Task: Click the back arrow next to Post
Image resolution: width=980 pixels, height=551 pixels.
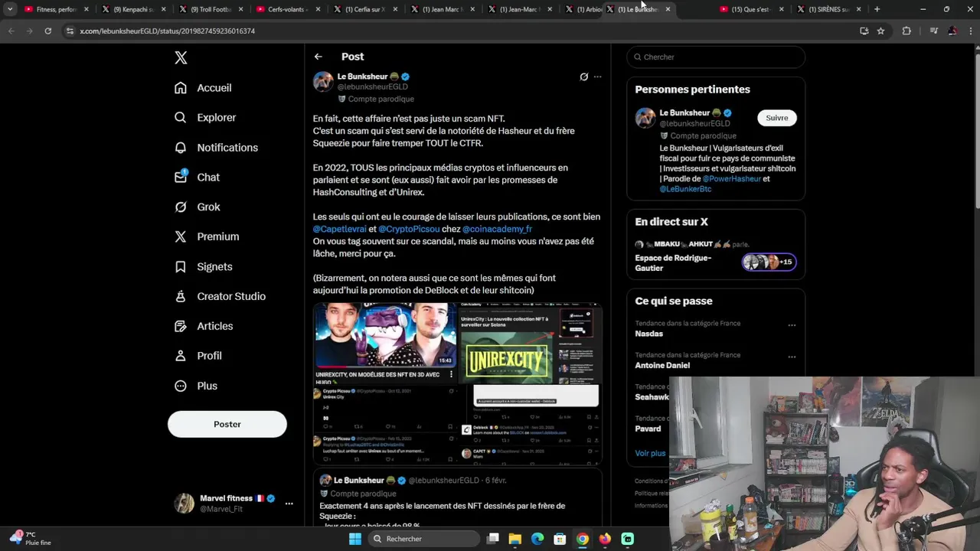Action: [x=318, y=57]
